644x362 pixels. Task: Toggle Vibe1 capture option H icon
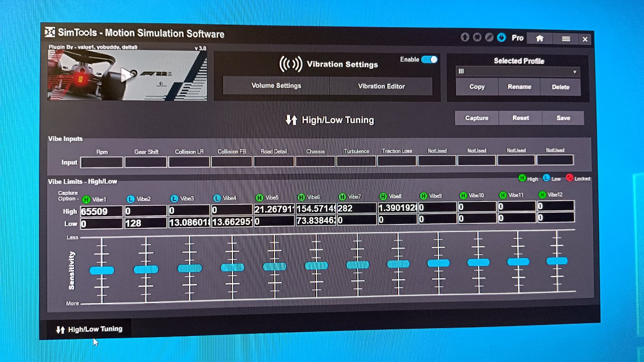[86, 200]
